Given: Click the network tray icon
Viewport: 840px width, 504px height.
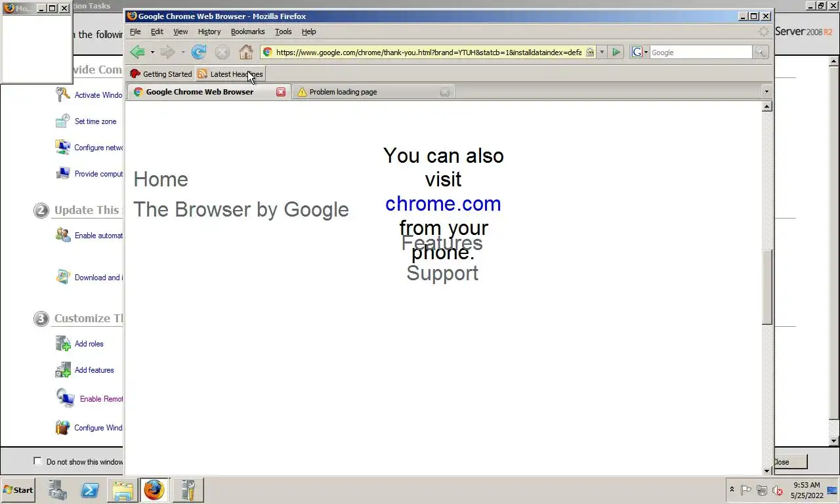Looking at the screenshot, I should click(x=761, y=490).
